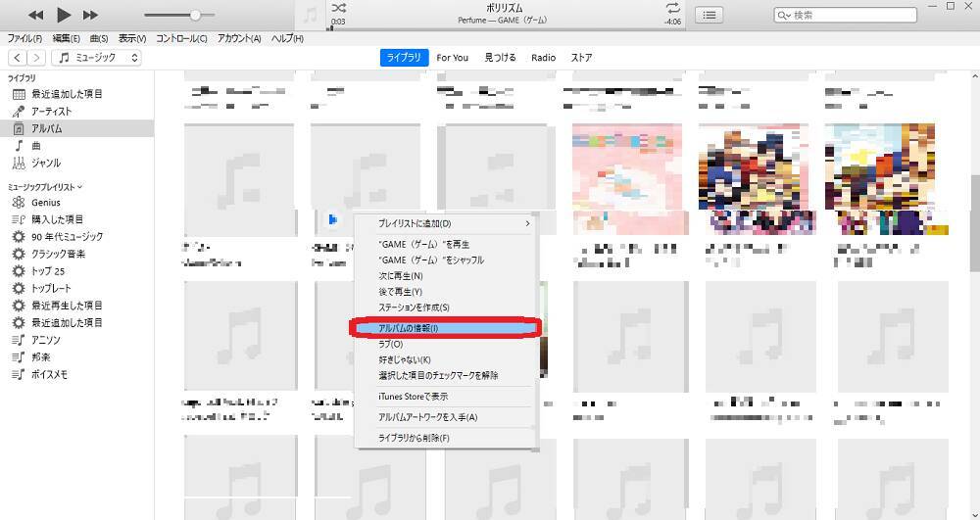980x520 pixels.
Task: Click the Play button
Action: pos(64,15)
